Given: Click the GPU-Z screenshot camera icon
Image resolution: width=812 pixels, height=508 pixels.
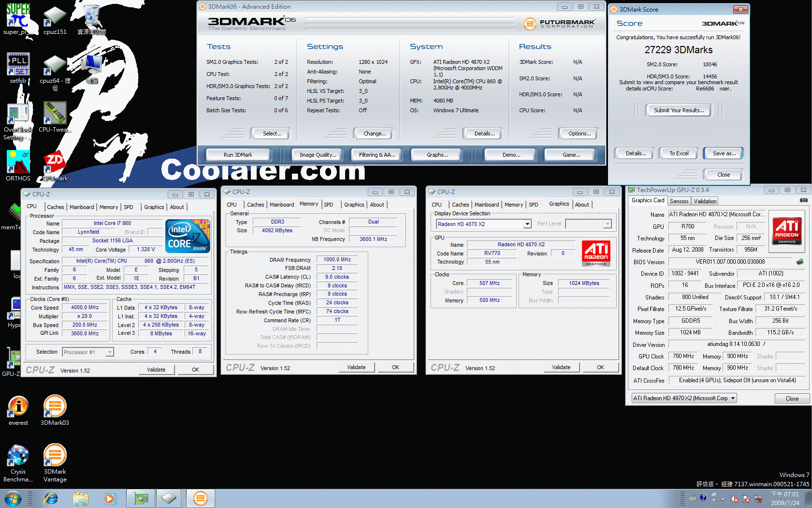Looking at the screenshot, I should tap(803, 200).
